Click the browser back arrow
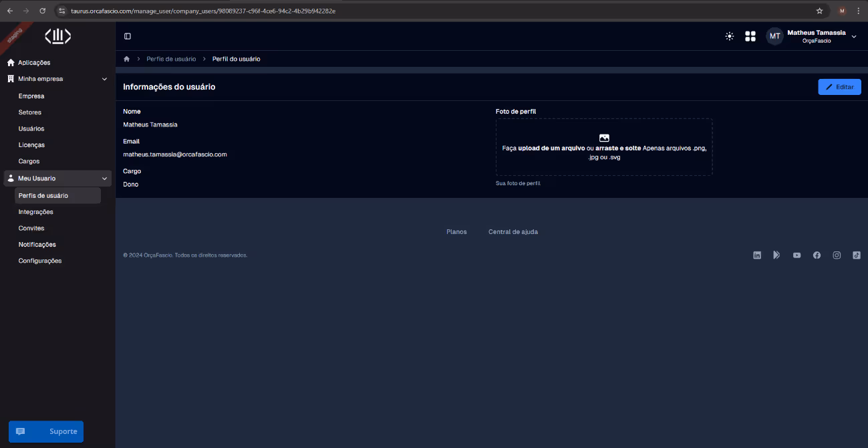This screenshot has width=868, height=448. tap(10, 11)
